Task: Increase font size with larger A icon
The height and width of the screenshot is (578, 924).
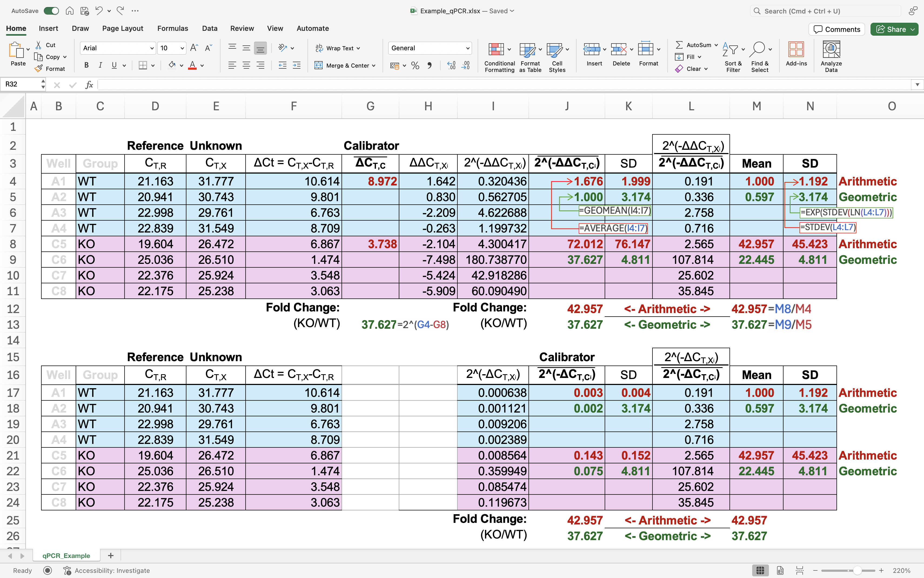Action: [x=194, y=48]
